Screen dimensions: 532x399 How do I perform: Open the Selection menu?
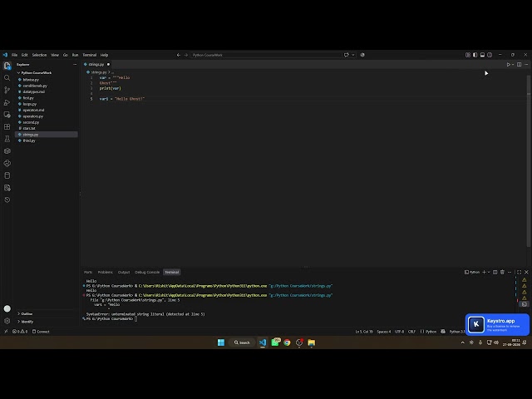(39, 55)
